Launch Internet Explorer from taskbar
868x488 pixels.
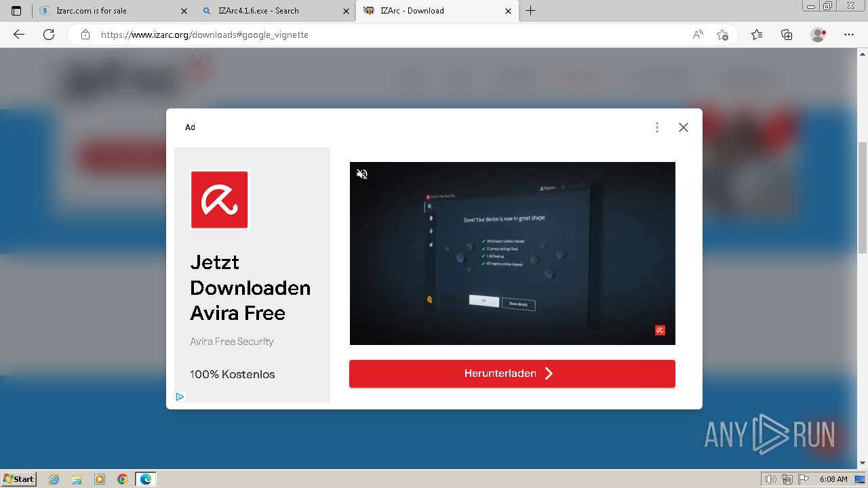tap(54, 479)
